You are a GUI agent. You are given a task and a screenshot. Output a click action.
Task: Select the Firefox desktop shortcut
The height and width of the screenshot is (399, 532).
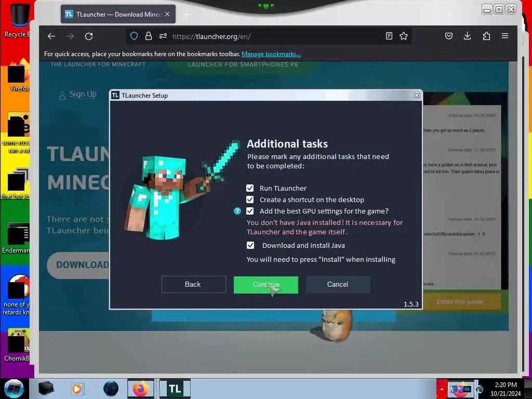[19, 75]
